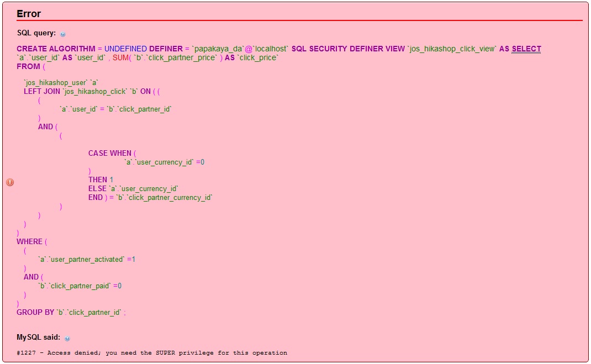This screenshot has width=591, height=364.
Task: Click `jos_hikashop_click_view` view name
Action: 452,49
